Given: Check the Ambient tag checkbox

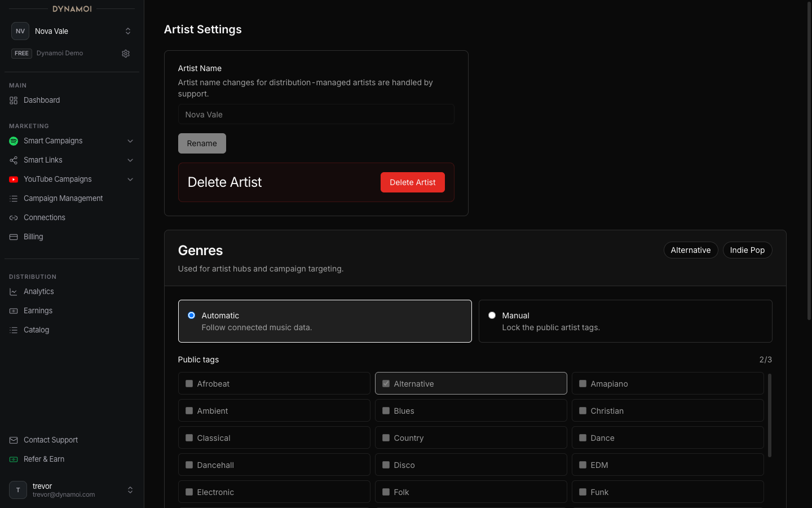Looking at the screenshot, I should pos(189,411).
